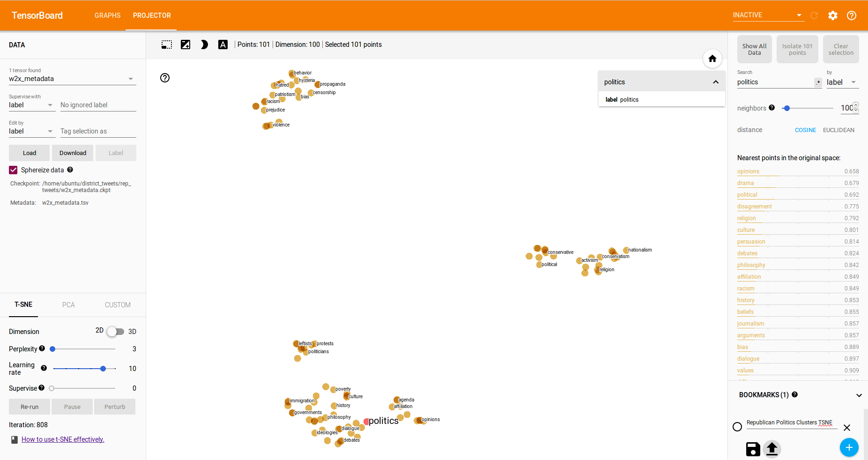Toggle regex search option button
The width and height of the screenshot is (868, 460).
[818, 82]
